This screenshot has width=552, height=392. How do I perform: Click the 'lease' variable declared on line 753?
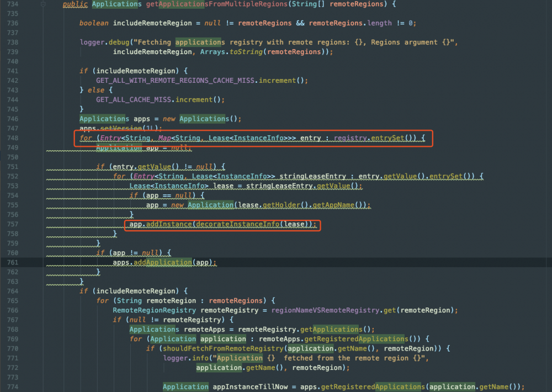[223, 186]
